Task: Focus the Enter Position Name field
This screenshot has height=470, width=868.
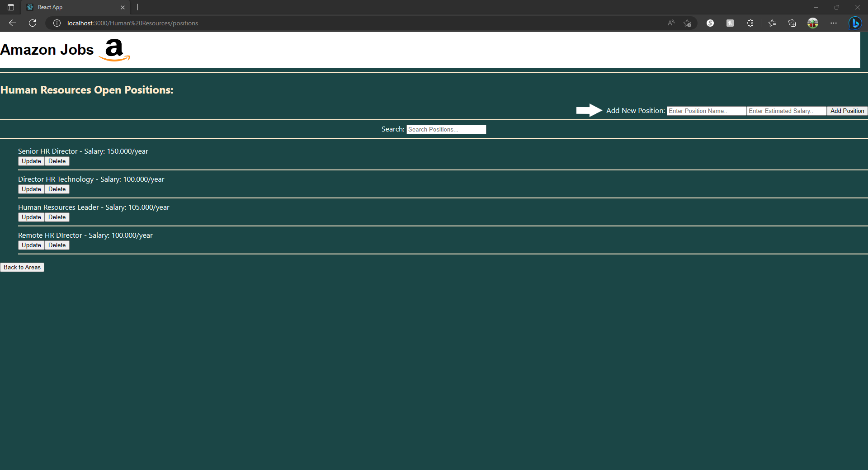Action: [707, 111]
